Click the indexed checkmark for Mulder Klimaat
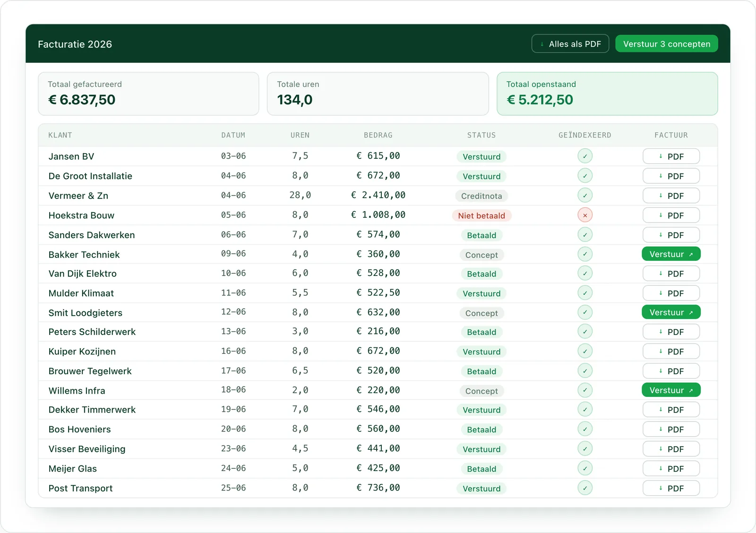 pyautogui.click(x=585, y=293)
